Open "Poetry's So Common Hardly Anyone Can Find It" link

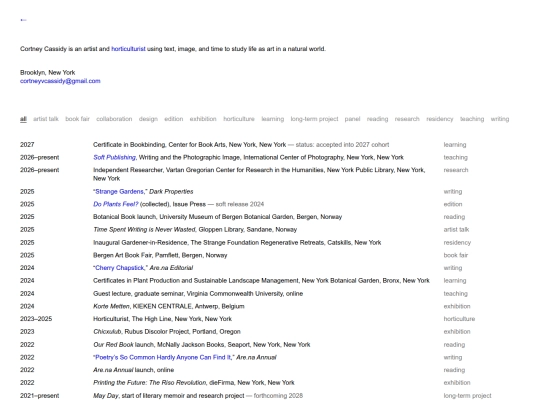click(x=164, y=357)
